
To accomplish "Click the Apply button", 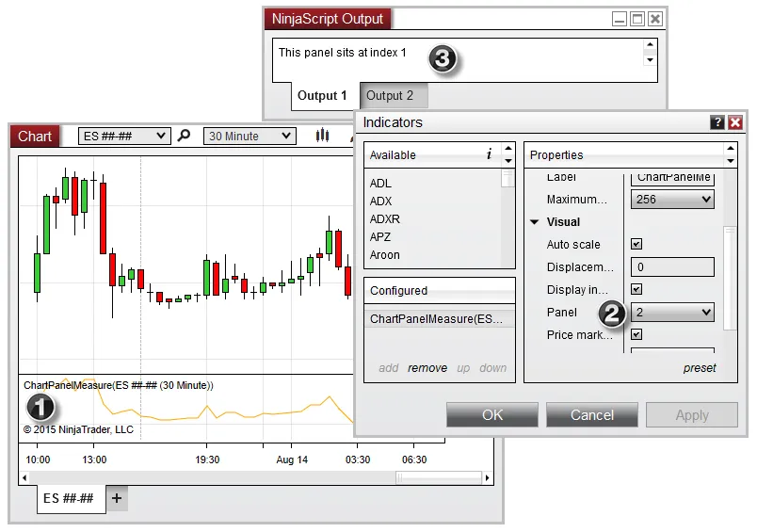I will point(692,414).
